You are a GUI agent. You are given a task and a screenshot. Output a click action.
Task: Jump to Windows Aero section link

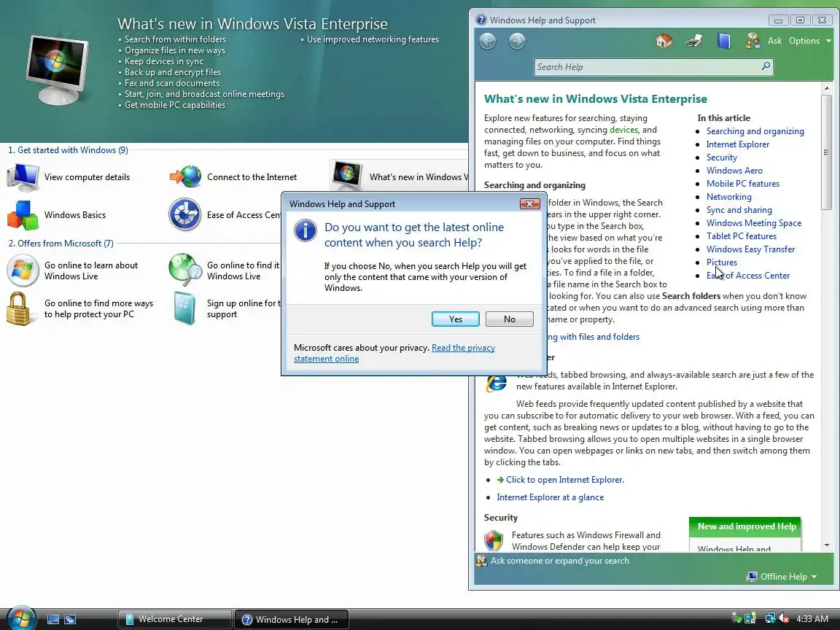pyautogui.click(x=734, y=171)
